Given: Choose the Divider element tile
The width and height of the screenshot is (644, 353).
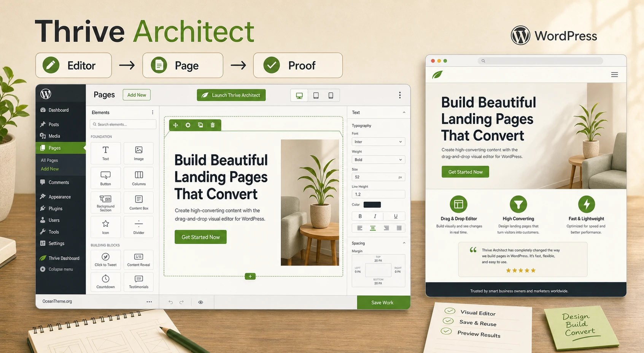Looking at the screenshot, I should pos(139,227).
